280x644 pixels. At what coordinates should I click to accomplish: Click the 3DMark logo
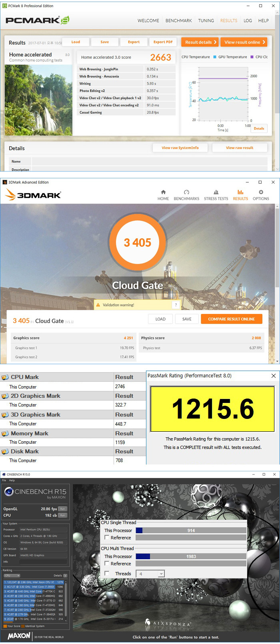point(33,195)
